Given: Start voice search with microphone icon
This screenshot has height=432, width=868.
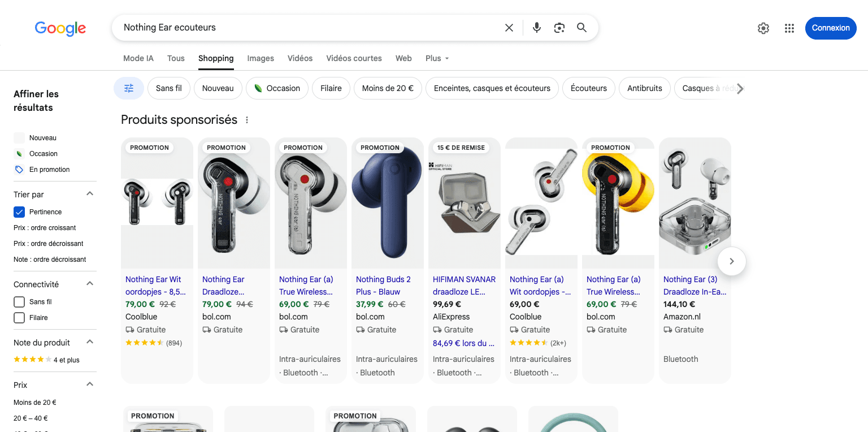Looking at the screenshot, I should (x=537, y=28).
